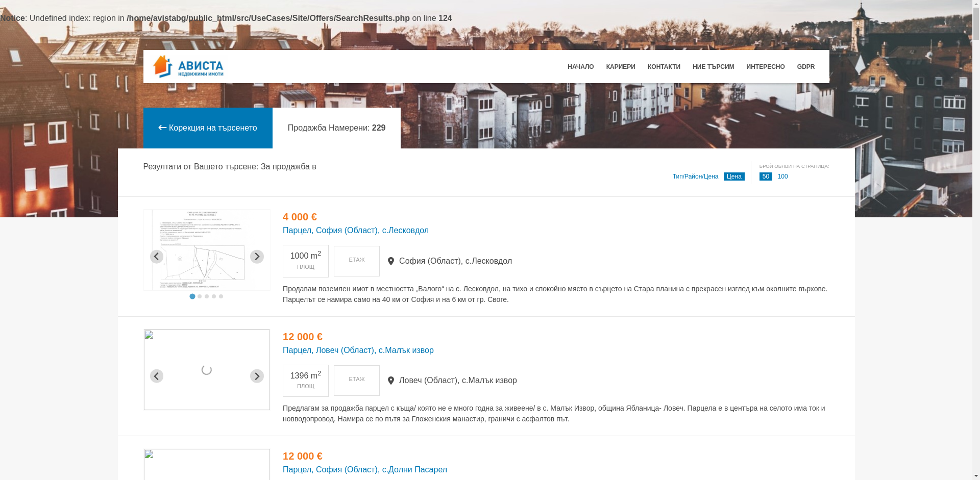Select last carousel dot under Leskovdol image
Screen dimensions: 980x480
221,296
